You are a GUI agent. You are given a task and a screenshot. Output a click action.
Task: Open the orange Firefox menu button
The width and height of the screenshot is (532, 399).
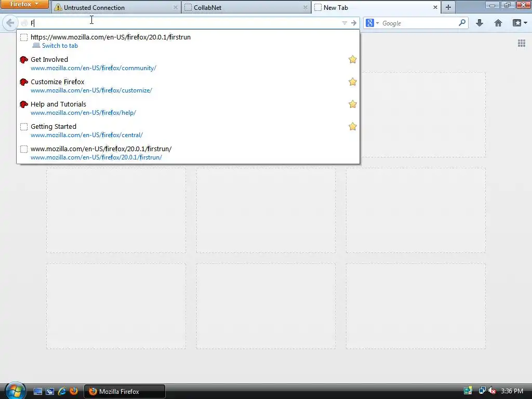24,4
